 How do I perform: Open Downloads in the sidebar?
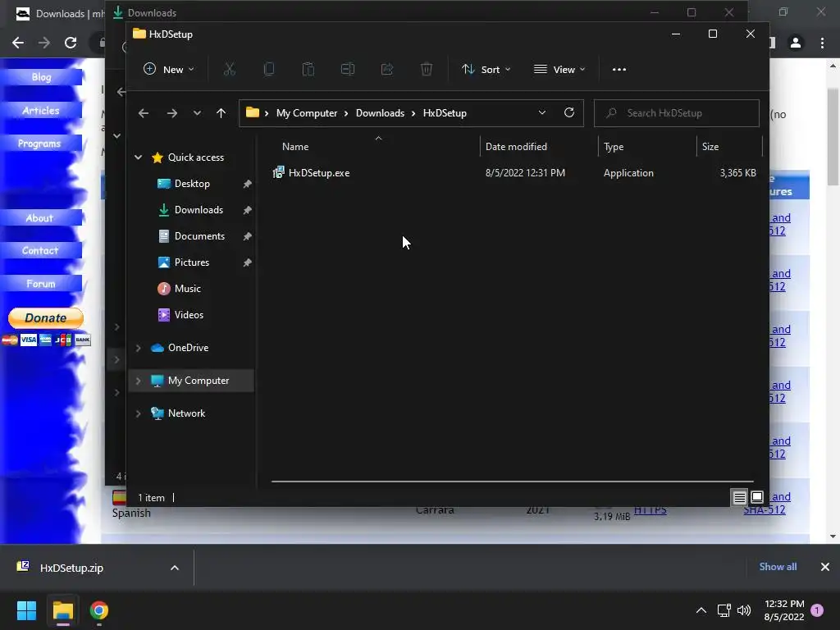tap(199, 210)
